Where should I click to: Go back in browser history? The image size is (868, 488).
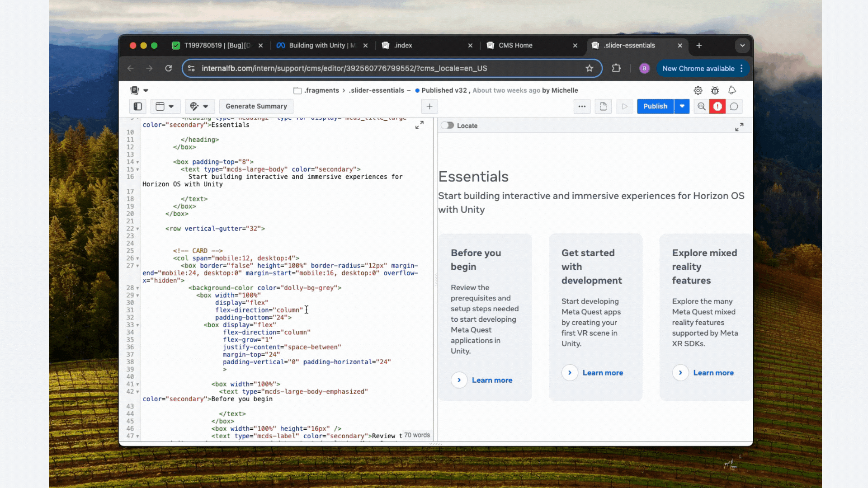[x=131, y=68]
